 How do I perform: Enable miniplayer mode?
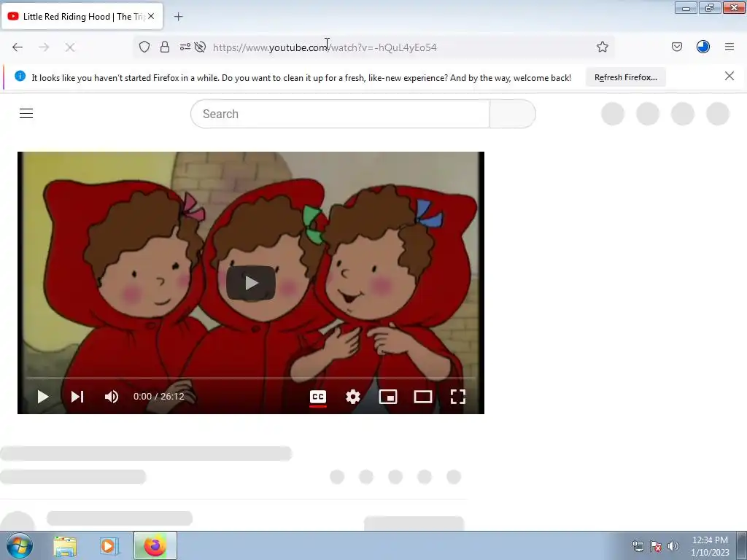(x=388, y=397)
